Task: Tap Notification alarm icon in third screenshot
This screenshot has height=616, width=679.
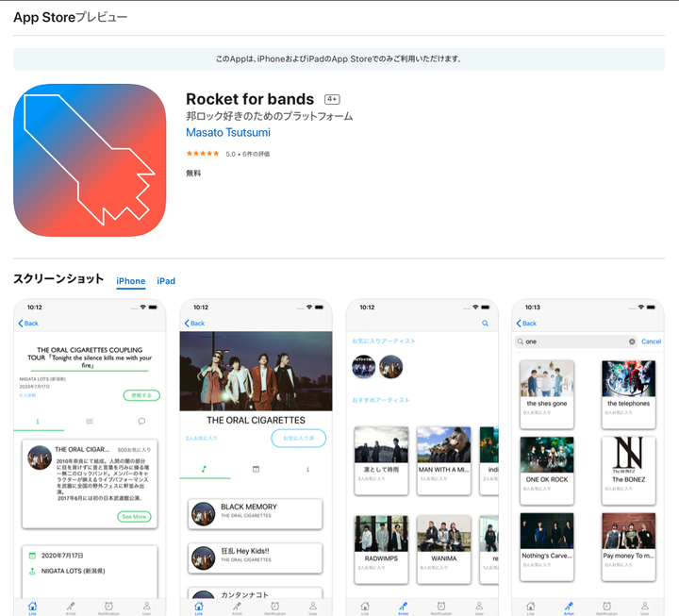Action: point(441,608)
